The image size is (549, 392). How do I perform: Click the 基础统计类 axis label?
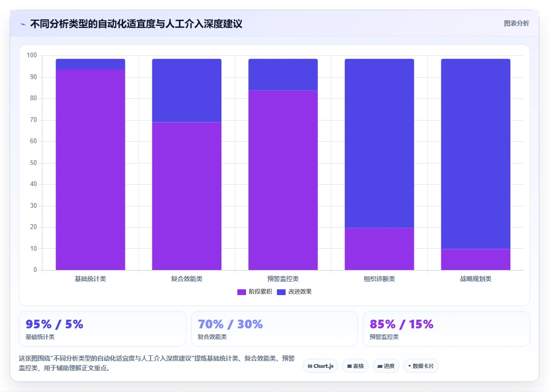[x=90, y=279]
